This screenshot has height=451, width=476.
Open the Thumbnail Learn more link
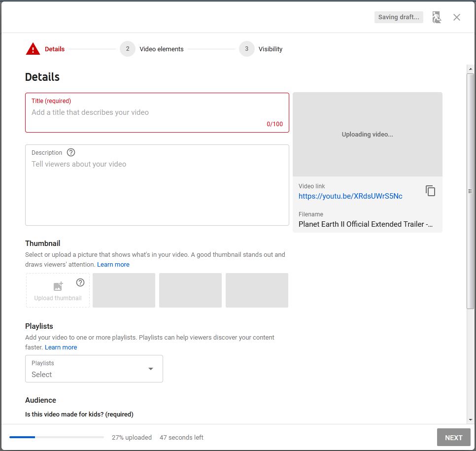(x=113, y=265)
